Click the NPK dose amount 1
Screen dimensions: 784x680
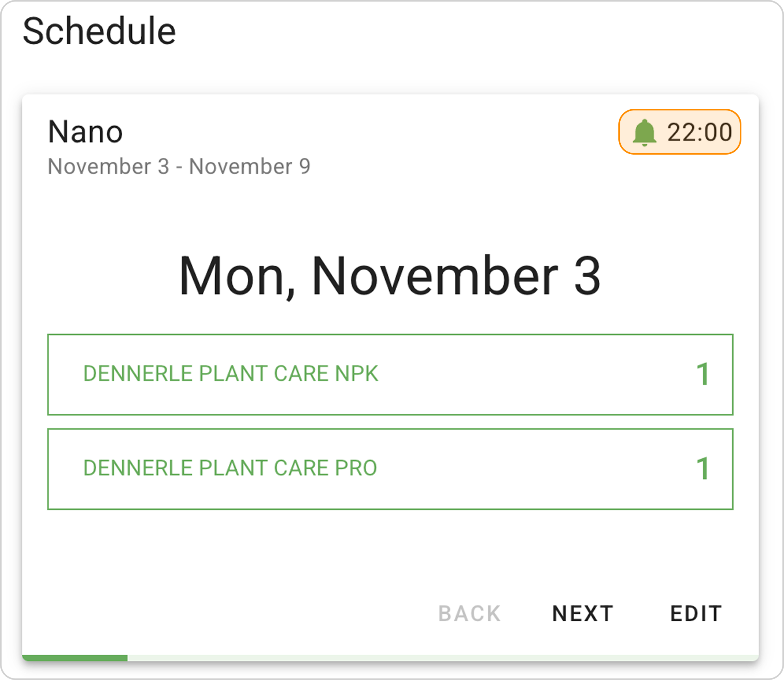[702, 374]
